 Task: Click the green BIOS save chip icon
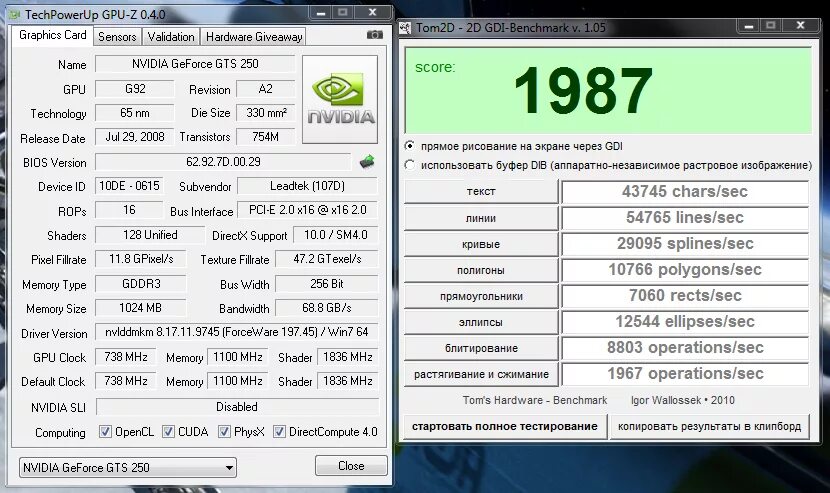(367, 162)
